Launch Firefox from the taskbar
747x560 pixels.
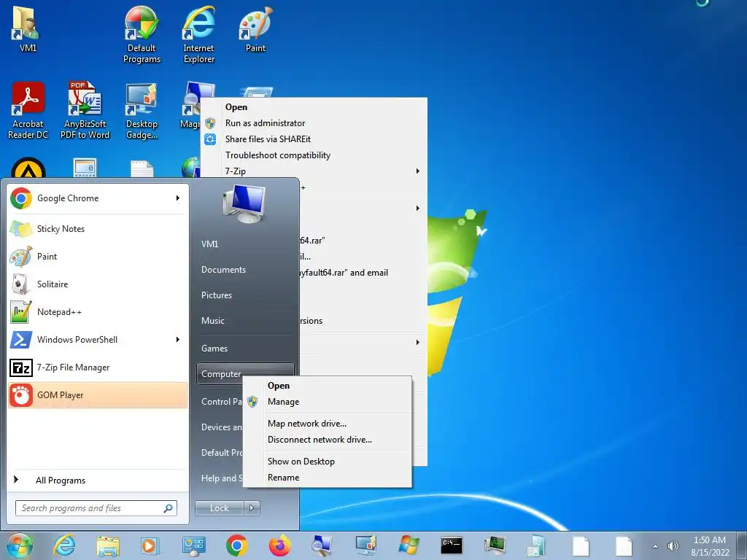coord(279,545)
